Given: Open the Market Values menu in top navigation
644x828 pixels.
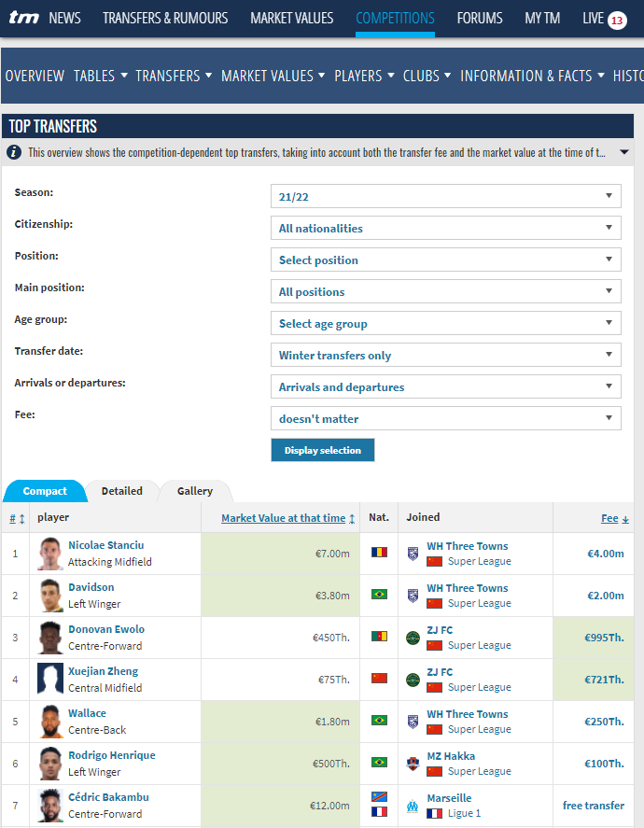Looking at the screenshot, I should [291, 19].
